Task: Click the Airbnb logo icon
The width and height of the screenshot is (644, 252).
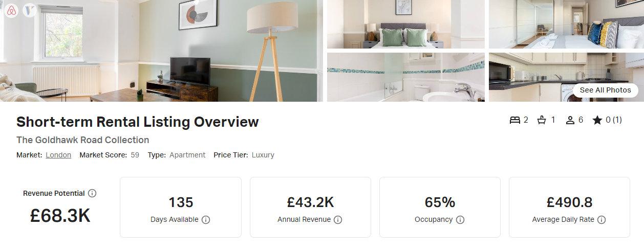Action: pos(11,11)
